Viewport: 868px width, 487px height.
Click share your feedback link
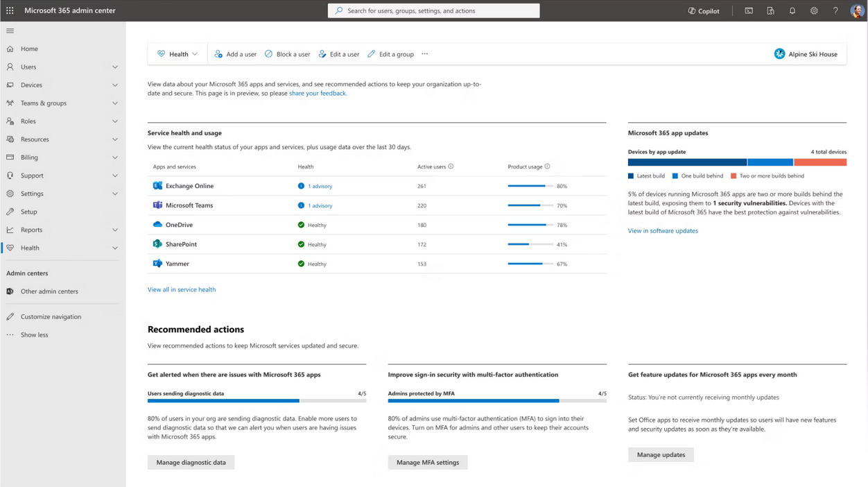[318, 93]
